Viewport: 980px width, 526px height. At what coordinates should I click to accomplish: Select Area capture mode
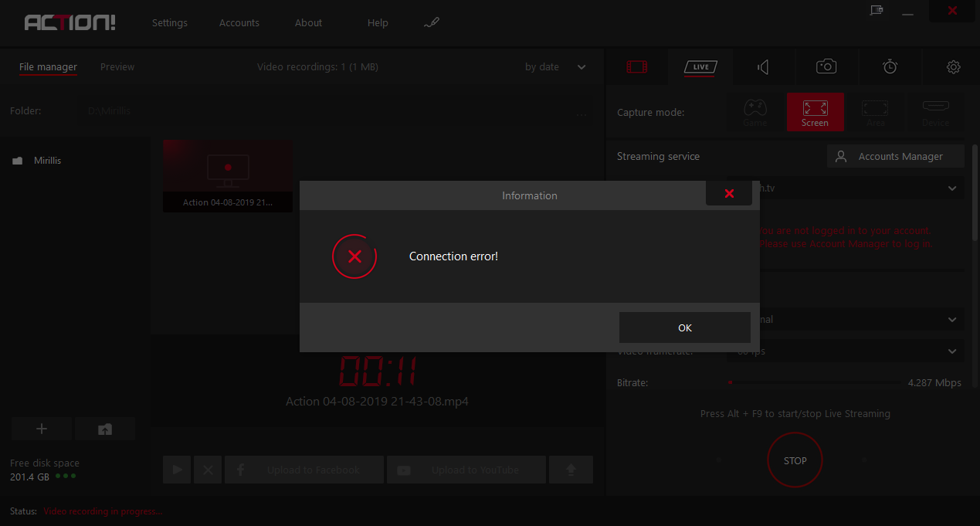tap(874, 112)
